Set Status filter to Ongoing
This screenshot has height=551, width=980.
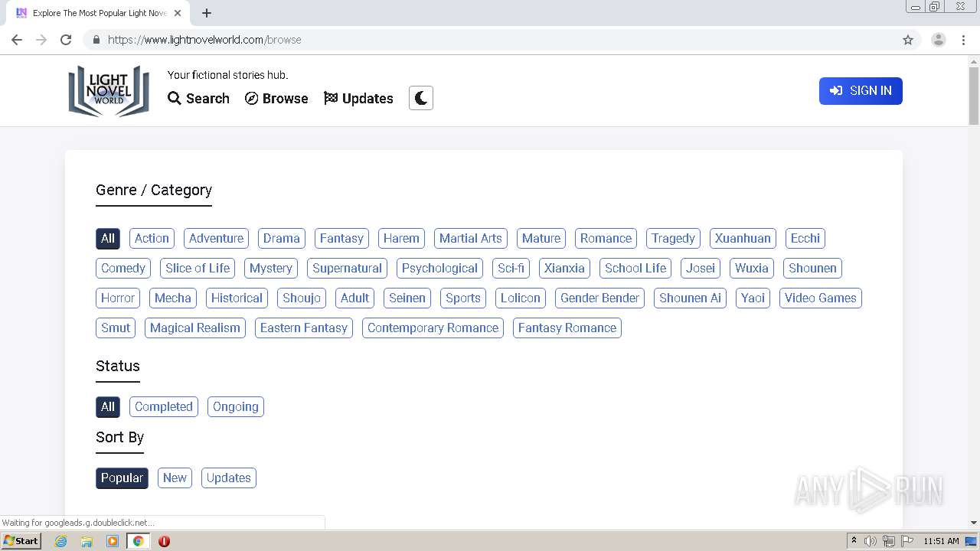(x=236, y=406)
